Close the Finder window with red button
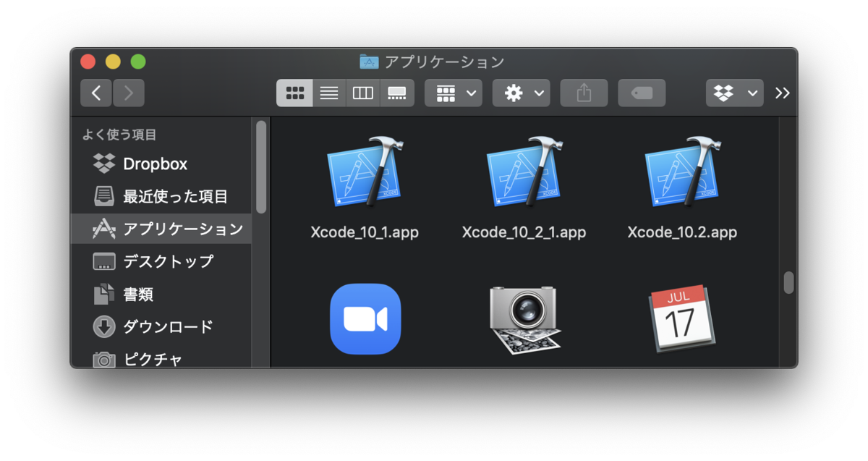The image size is (868, 461). tap(88, 62)
